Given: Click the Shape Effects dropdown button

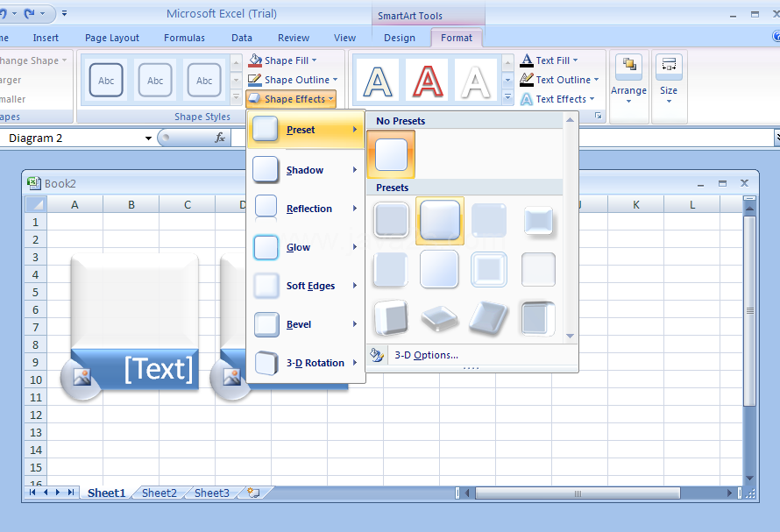Looking at the screenshot, I should click(291, 99).
